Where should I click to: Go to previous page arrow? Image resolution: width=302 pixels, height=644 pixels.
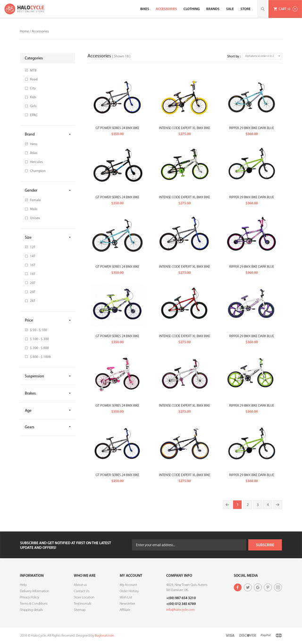click(x=227, y=505)
